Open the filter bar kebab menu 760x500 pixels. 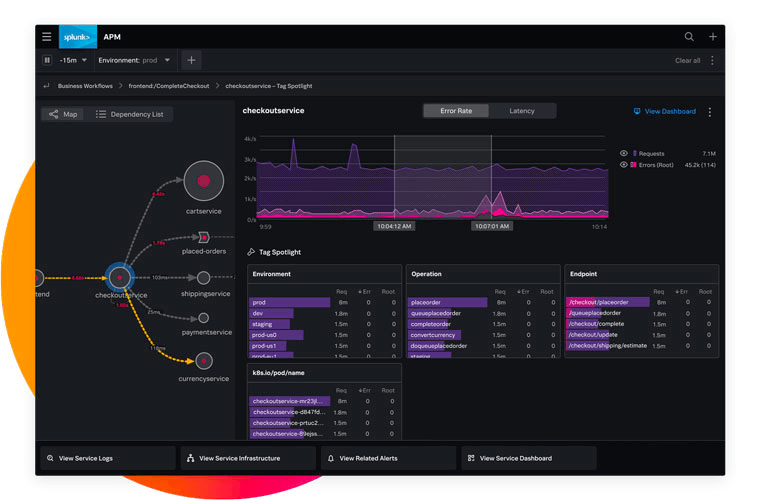tap(712, 61)
